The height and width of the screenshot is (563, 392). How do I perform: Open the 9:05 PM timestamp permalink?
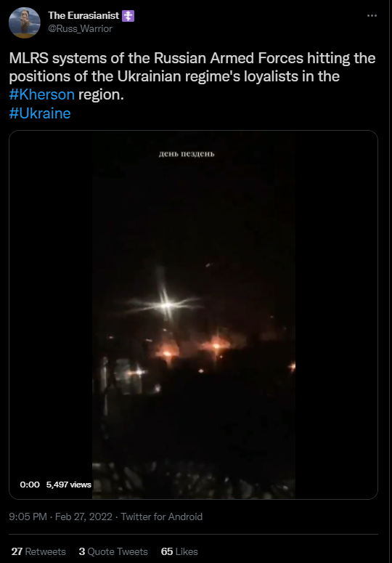click(28, 517)
